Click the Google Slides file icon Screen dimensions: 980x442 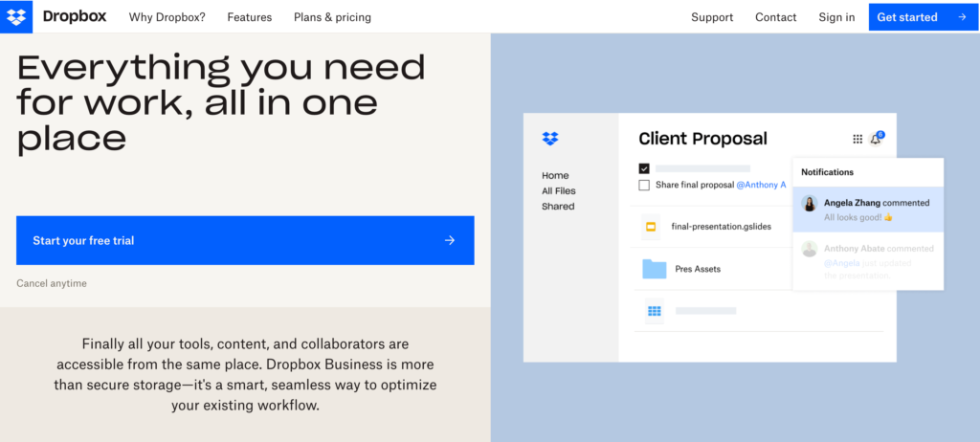pyautogui.click(x=651, y=227)
